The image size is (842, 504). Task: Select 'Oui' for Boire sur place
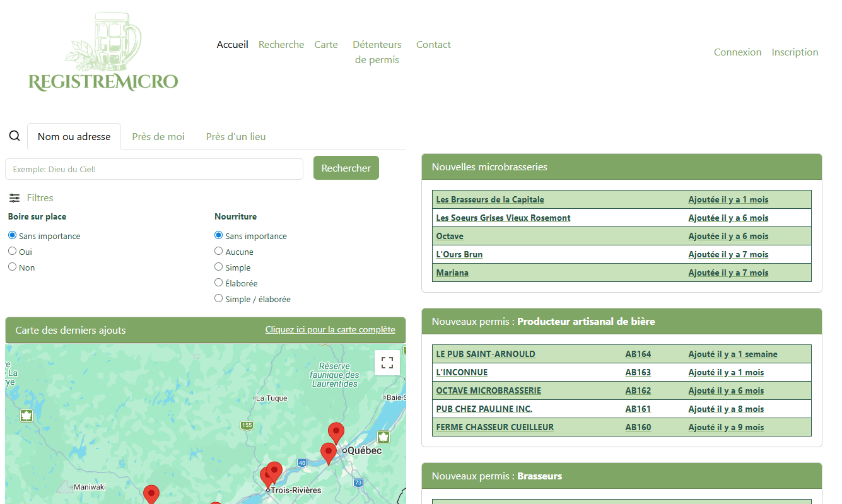13,251
